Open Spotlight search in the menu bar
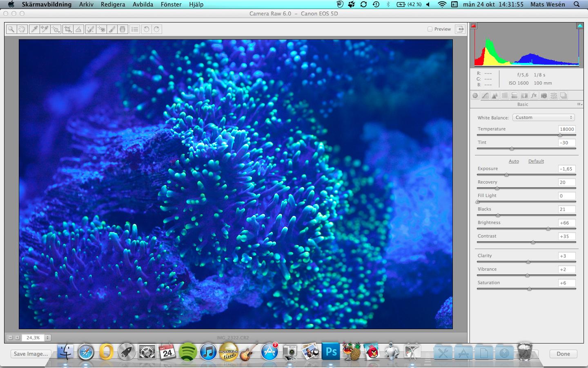This screenshot has width=588, height=368. click(x=577, y=4)
